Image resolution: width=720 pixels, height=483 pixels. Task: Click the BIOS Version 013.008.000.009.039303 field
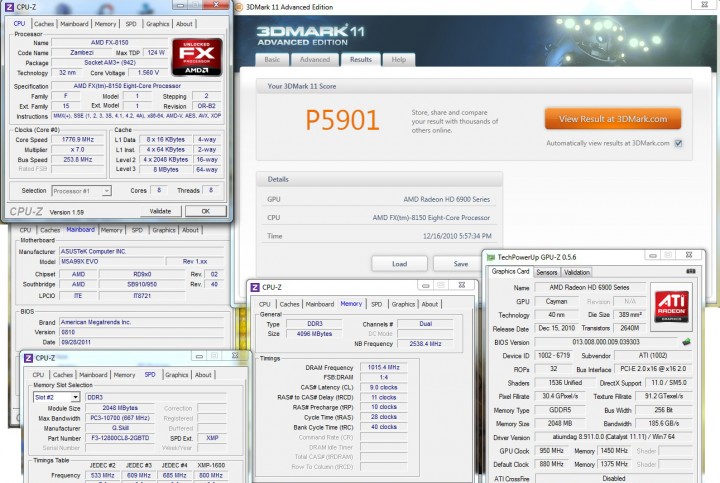coord(606,342)
